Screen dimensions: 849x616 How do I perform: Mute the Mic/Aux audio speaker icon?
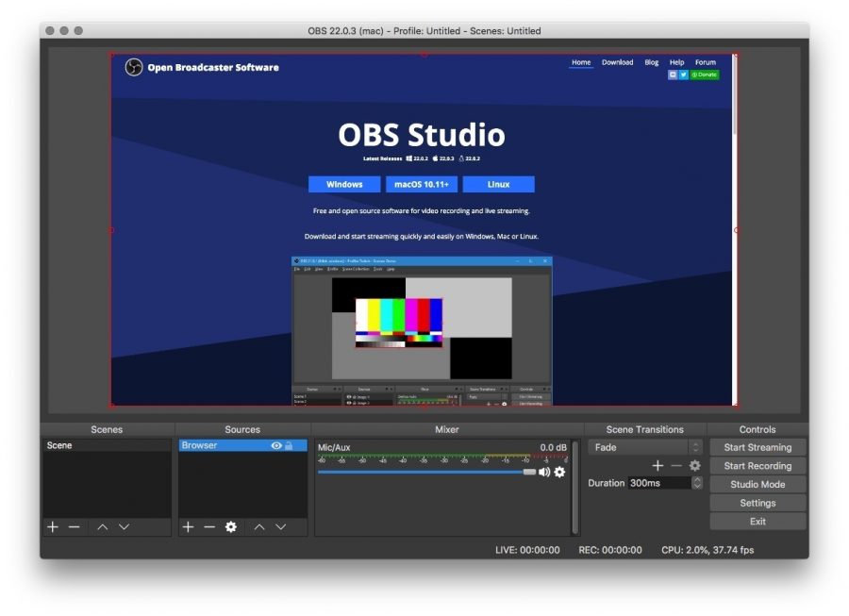pyautogui.click(x=544, y=472)
